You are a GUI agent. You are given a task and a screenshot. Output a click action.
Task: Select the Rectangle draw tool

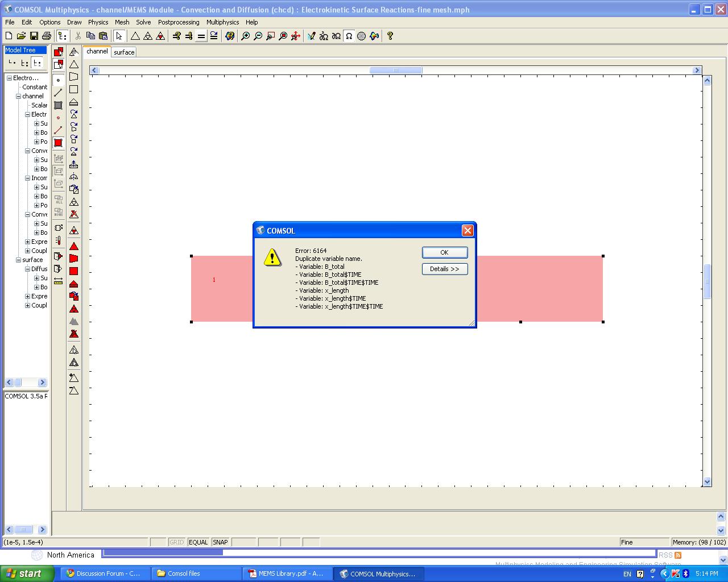pos(74,89)
